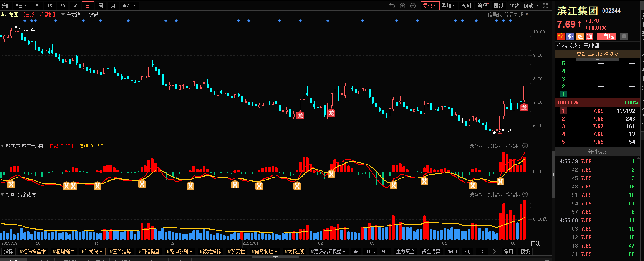Screen dimensions: 644x261
Task: Click the lightning bolt badge icon
Action: pyautogui.click(x=570, y=36)
